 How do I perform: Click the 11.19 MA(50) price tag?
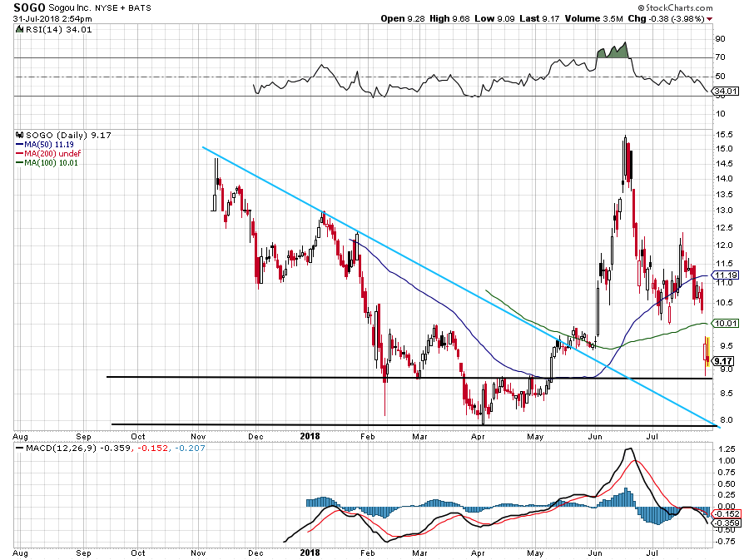click(x=726, y=275)
